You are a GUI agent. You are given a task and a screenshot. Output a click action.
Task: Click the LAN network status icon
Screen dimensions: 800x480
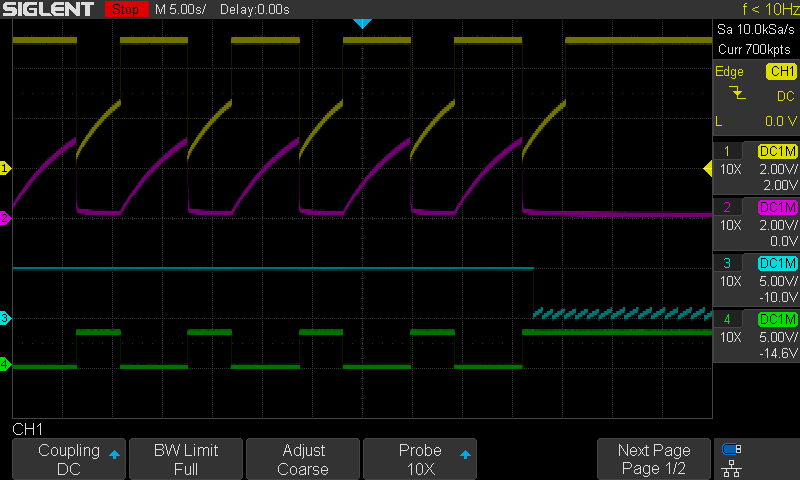pos(732,468)
